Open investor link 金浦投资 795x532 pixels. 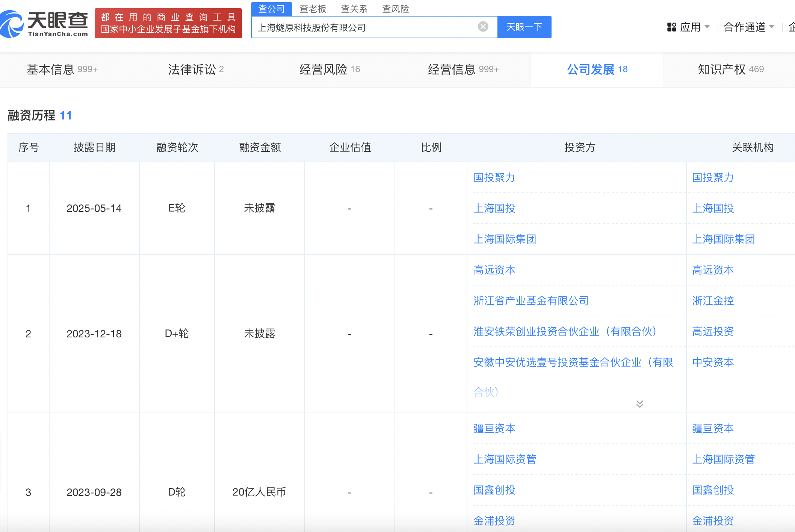tap(494, 521)
